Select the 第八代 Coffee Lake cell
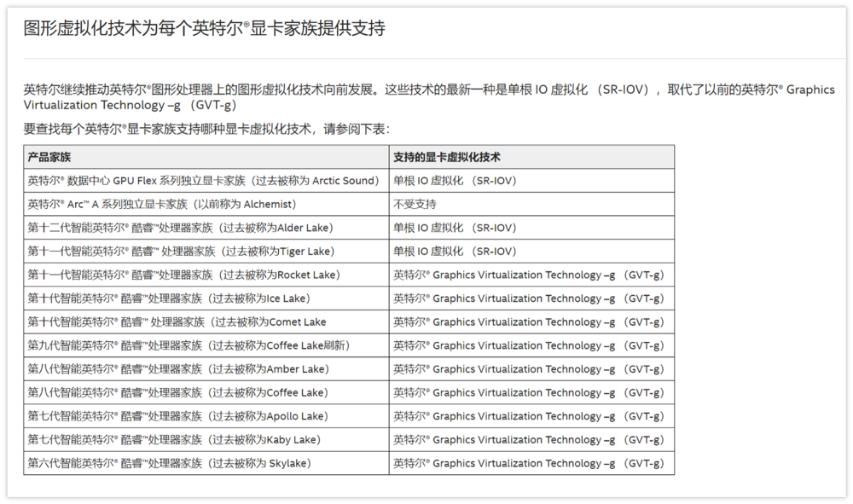Viewport: 853px width, 504px height. point(206,392)
